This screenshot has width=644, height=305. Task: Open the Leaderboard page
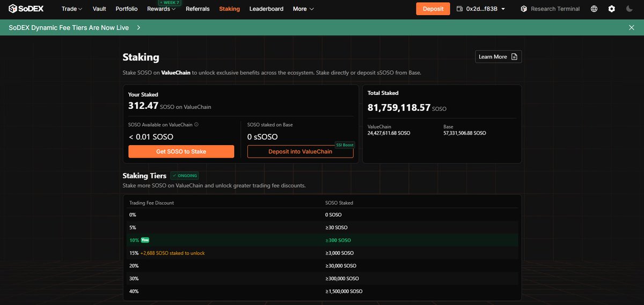pos(266,9)
